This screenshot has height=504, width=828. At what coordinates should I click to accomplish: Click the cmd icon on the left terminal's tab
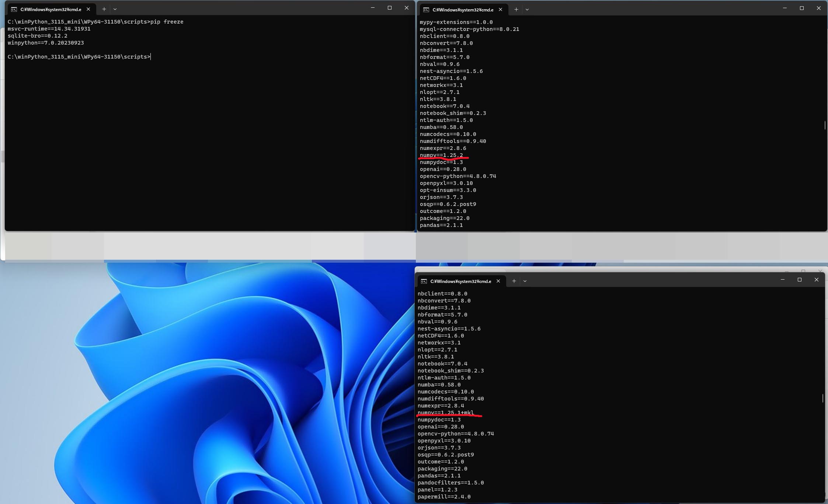click(x=14, y=9)
